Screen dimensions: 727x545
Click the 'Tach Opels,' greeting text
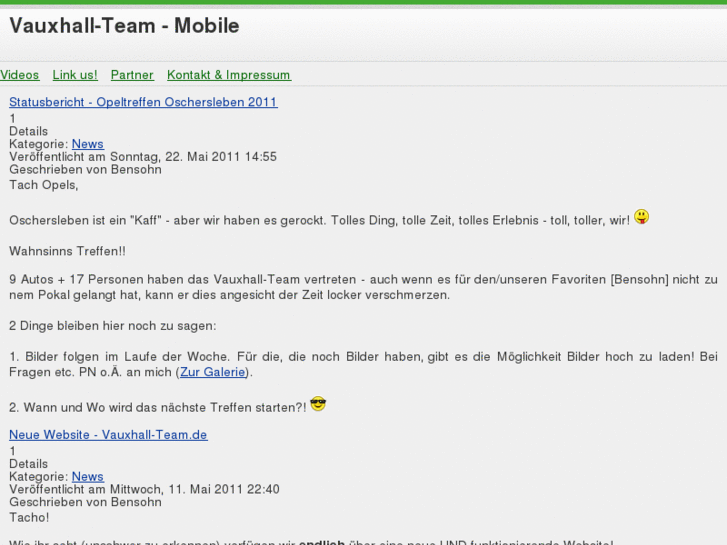pos(44,185)
